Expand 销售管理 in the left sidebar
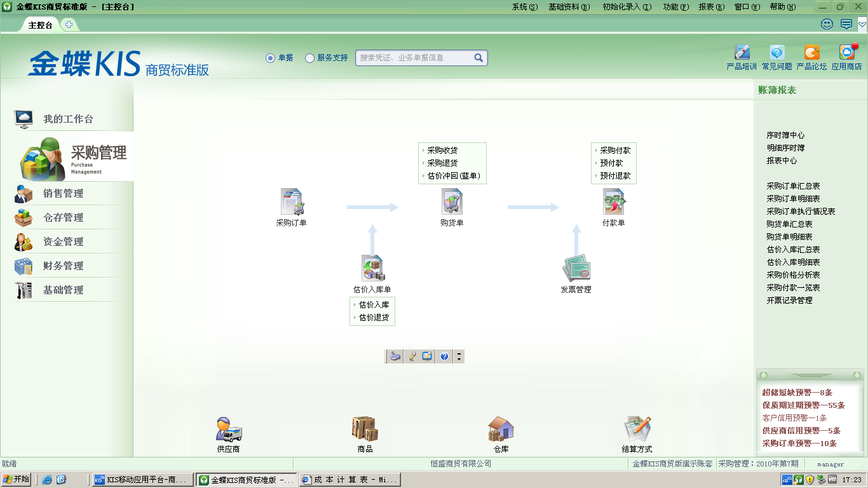The height and width of the screenshot is (488, 868). coord(63,194)
